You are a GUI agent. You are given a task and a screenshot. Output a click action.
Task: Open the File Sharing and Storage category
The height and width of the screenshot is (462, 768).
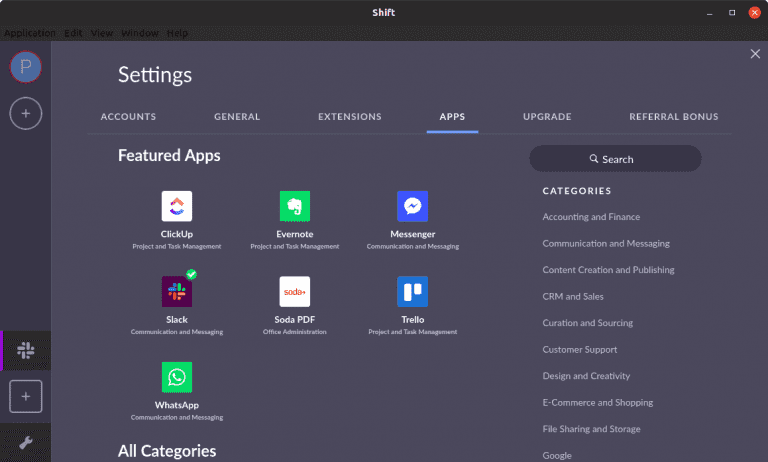point(592,429)
